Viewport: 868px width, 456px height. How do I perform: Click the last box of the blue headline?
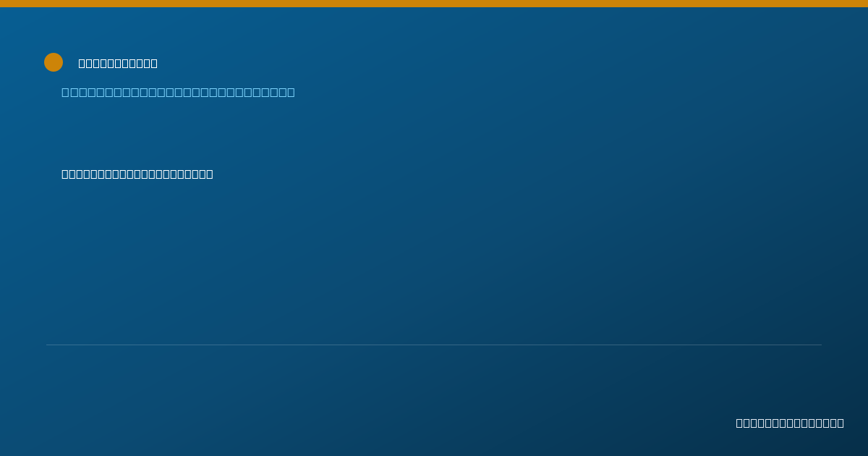click(291, 92)
